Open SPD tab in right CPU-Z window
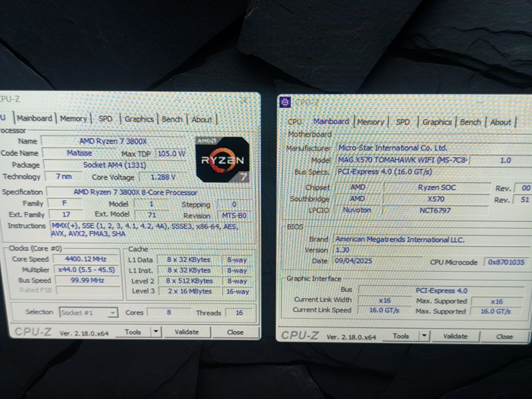Screen dimensions: 532x399 403,122
